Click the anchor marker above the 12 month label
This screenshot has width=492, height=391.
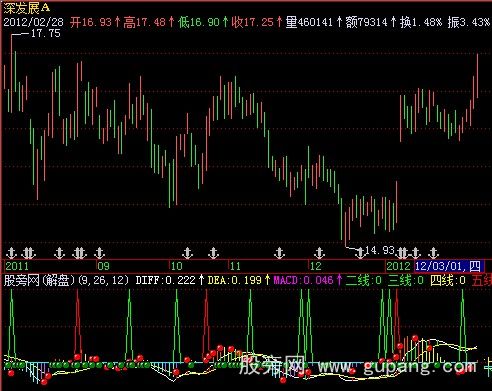[x=319, y=253]
